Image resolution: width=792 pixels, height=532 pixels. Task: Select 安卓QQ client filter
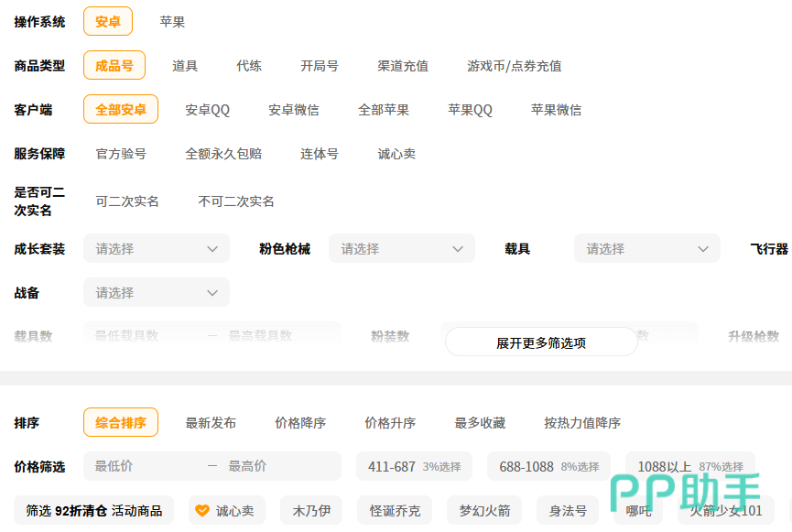208,110
